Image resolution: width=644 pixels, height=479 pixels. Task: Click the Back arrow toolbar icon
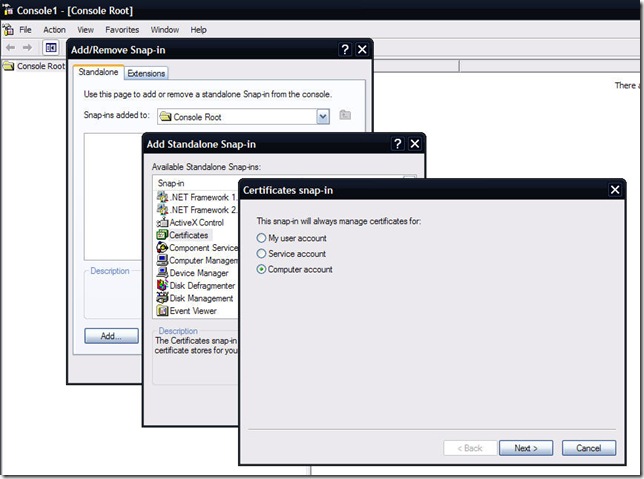coord(11,48)
